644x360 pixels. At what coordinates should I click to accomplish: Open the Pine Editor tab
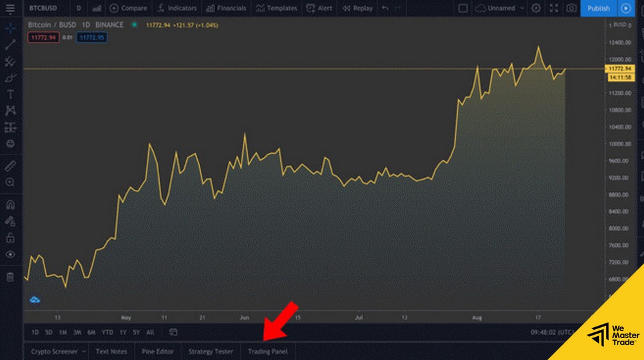pyautogui.click(x=158, y=352)
